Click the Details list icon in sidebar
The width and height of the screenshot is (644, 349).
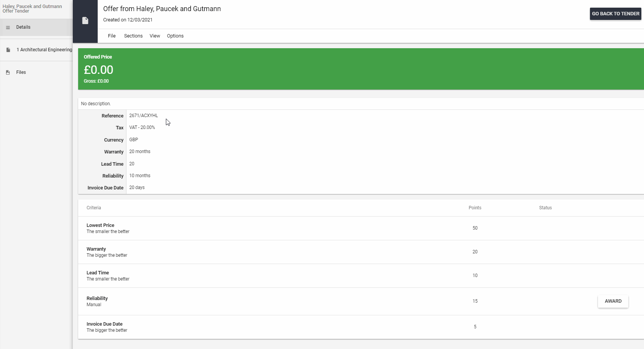coord(8,28)
